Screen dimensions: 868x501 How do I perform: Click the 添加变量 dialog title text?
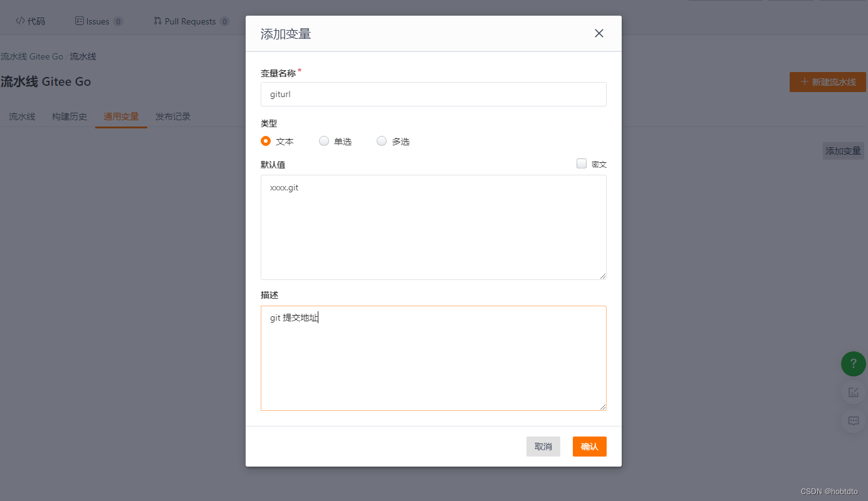coord(286,34)
